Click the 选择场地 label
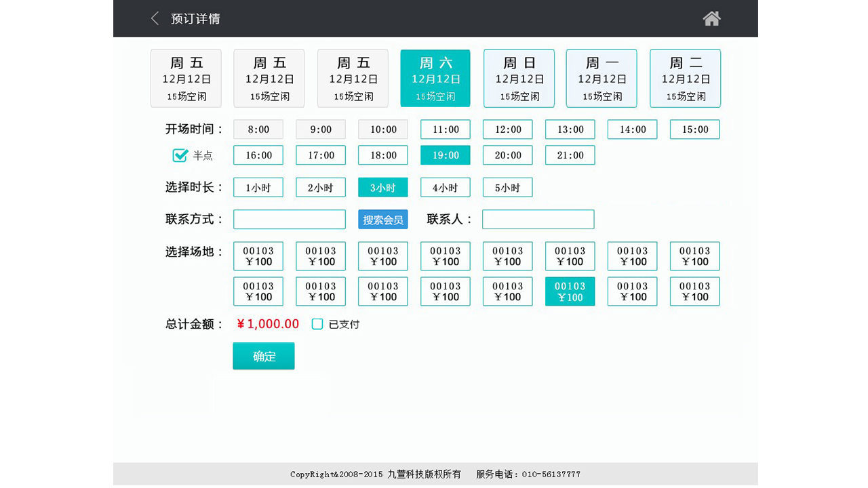Image resolution: width=868 pixels, height=488 pixels. 194,251
